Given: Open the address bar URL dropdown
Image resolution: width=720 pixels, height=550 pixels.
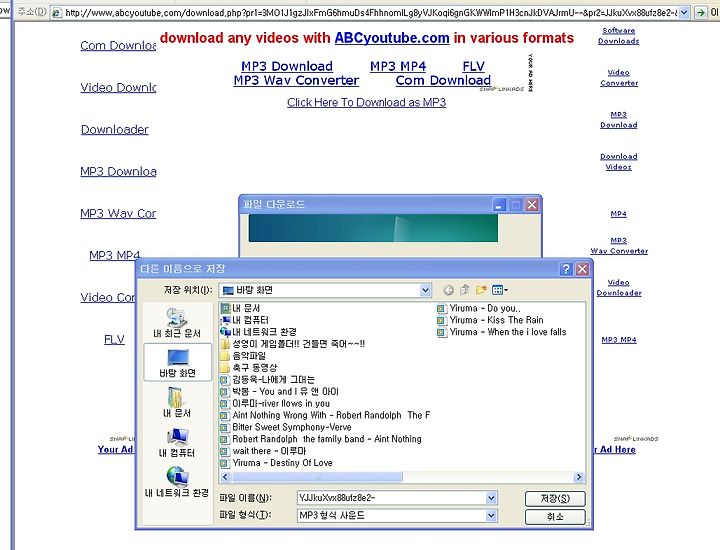Looking at the screenshot, I should tap(684, 13).
